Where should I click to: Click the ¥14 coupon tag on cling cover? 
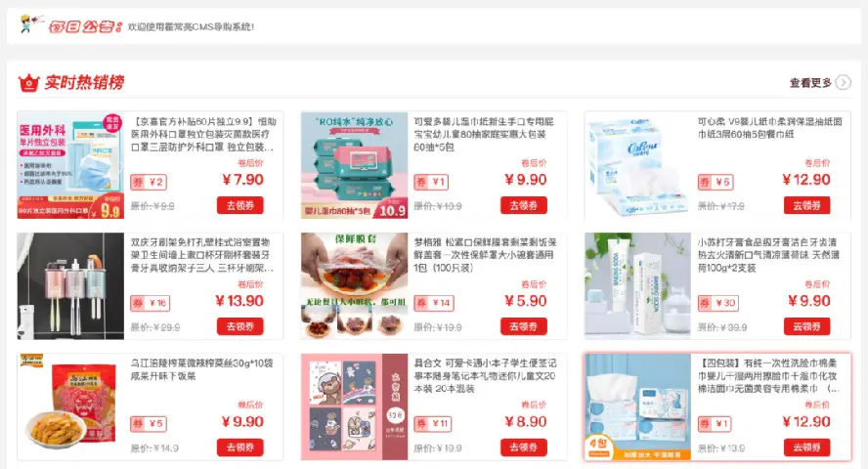click(x=433, y=303)
